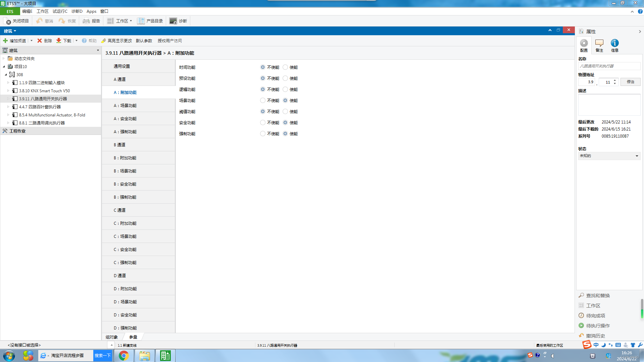The height and width of the screenshot is (362, 644).
Task: Select 8.5.4 Multifunctional Actuator, 8-Fold device
Action: 52,115
